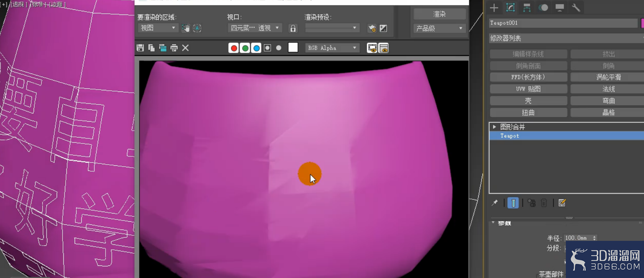Toggle the UI overlay display icon
The width and height of the screenshot is (644, 278).
coord(372,48)
